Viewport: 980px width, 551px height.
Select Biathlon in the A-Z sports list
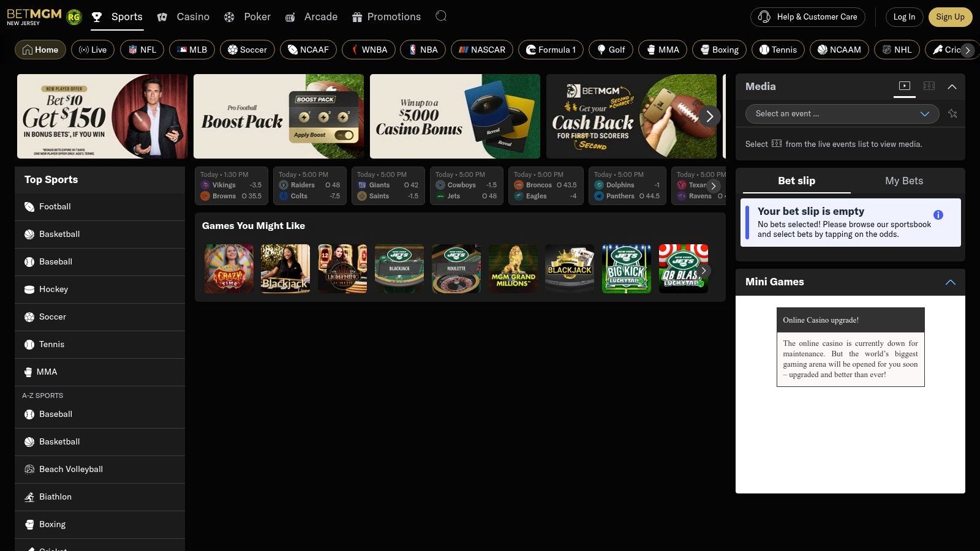pyautogui.click(x=55, y=497)
